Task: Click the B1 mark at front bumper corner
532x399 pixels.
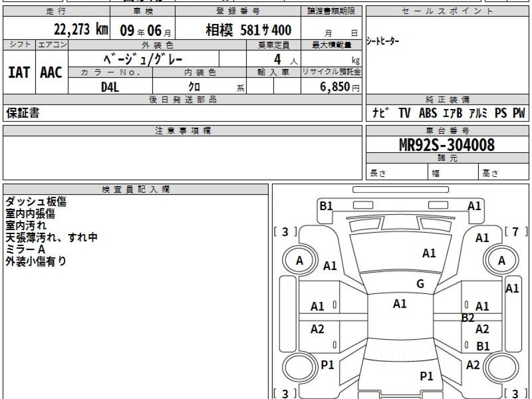Action: [326, 206]
